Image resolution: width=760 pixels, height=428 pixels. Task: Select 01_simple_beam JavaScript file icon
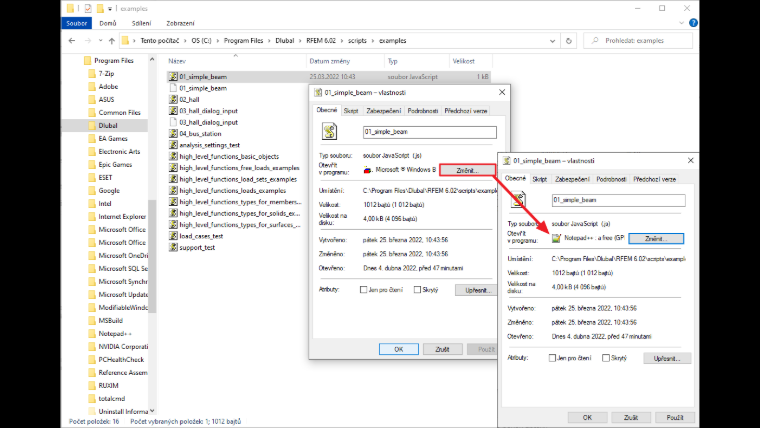click(173, 77)
